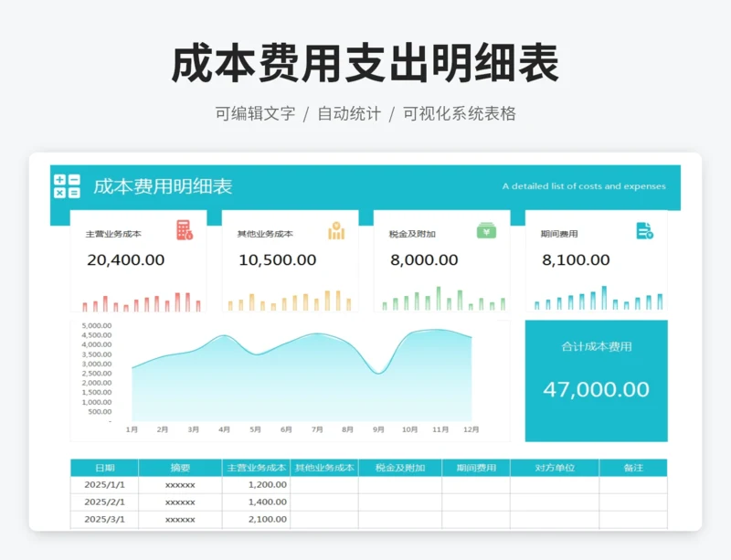
Task: Click the 税金及附加 table column header
Action: [x=400, y=468]
